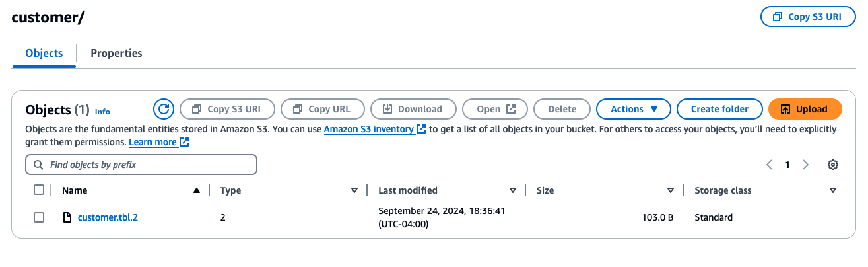Sort by Last modified column arrow
Screen dimensions: 868x267
coord(513,190)
